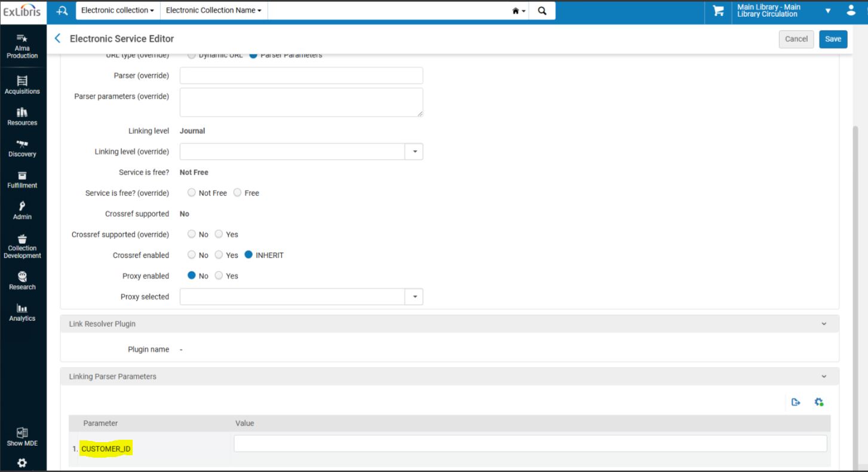
Task: Open the Electronic Collection Name field menu
Action: (213, 11)
